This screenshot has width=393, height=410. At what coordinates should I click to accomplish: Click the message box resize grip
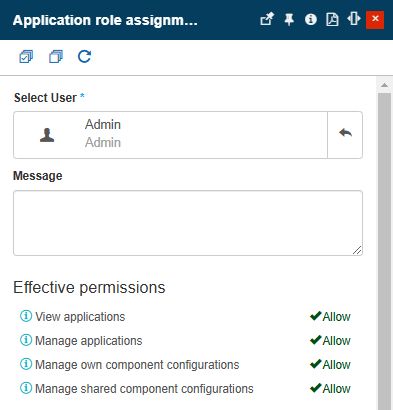coord(357,250)
